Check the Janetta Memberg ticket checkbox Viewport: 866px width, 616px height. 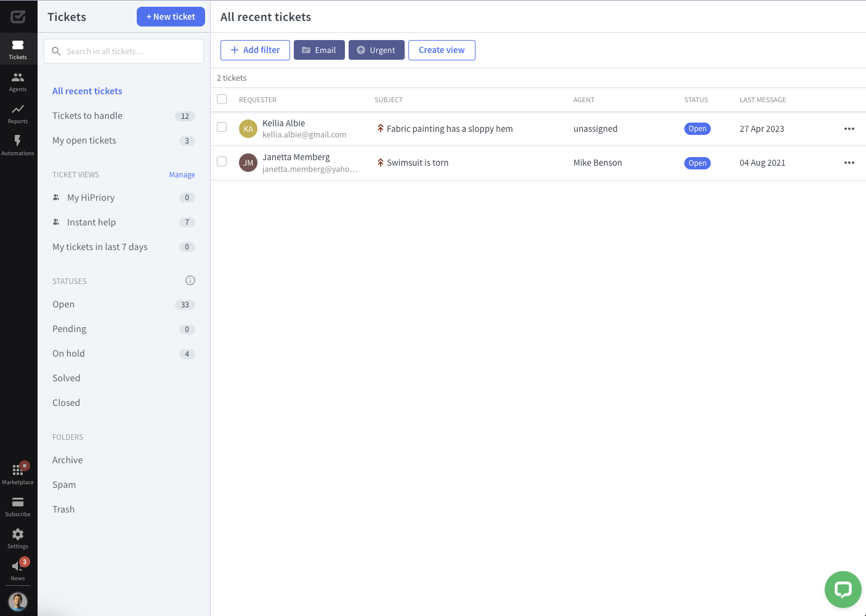point(222,161)
